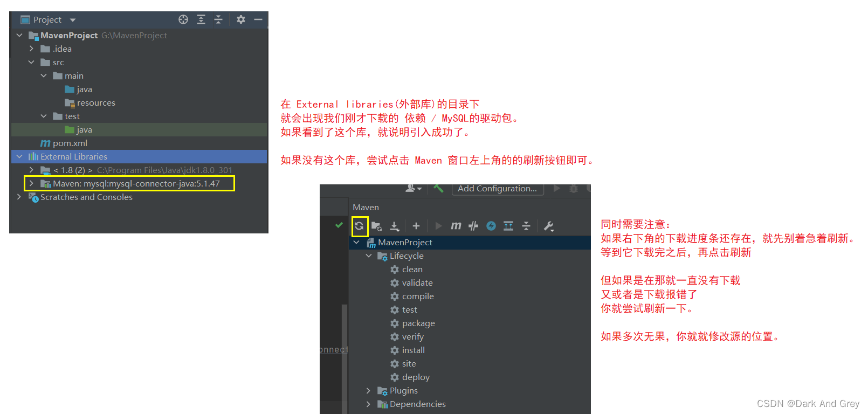The image size is (868, 414).
Task: Expand Maven: mysql-connector-java library node
Action: click(x=31, y=183)
